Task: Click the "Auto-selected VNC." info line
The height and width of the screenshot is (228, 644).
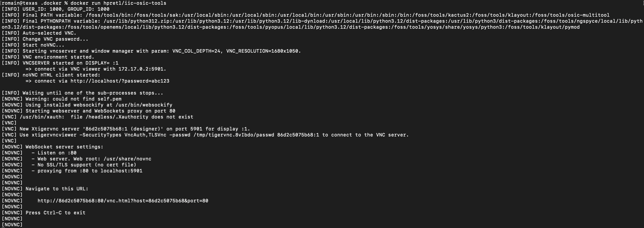Action: point(49,33)
